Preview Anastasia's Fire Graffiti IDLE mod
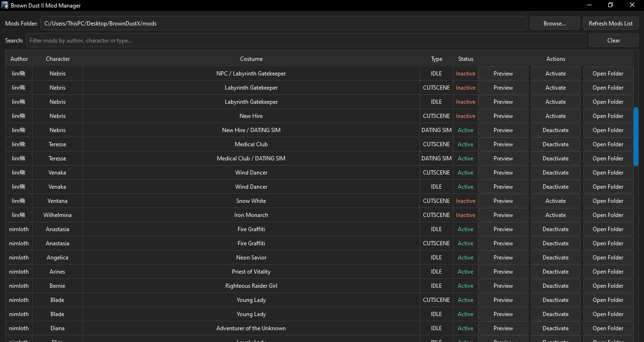The width and height of the screenshot is (644, 342). point(503,229)
